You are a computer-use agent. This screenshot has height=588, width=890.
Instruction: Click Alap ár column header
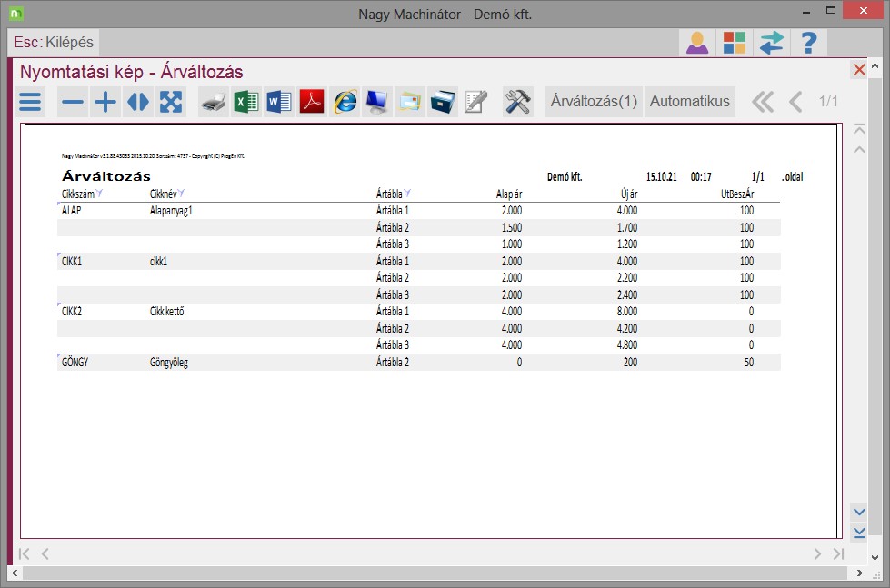[509, 194]
